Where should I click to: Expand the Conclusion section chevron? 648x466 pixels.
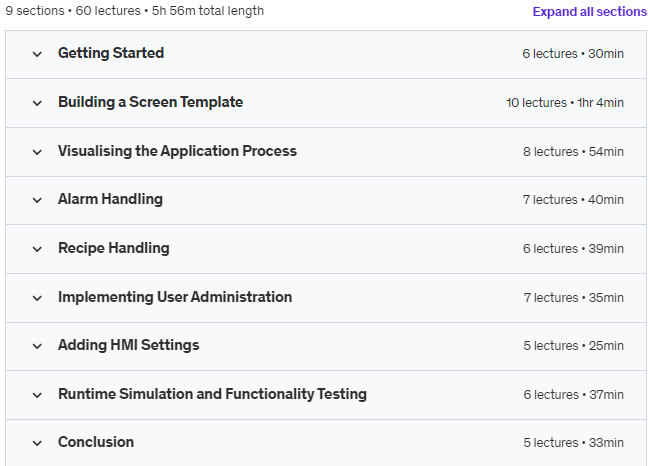coord(37,443)
